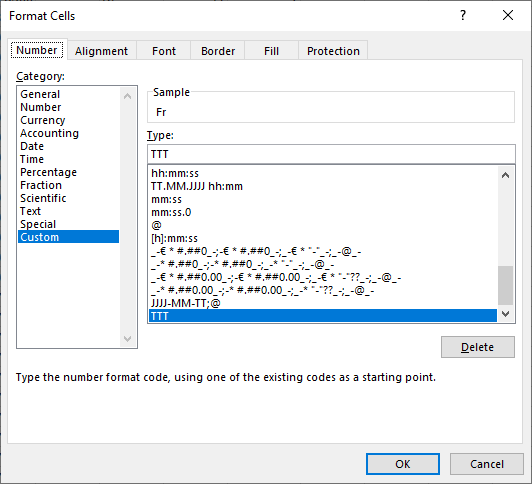532x484 pixels.
Task: Go to the Border tab
Action: [x=217, y=51]
